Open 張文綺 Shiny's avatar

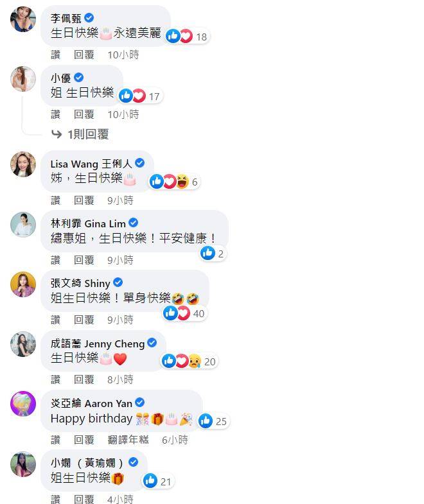[x=23, y=284]
